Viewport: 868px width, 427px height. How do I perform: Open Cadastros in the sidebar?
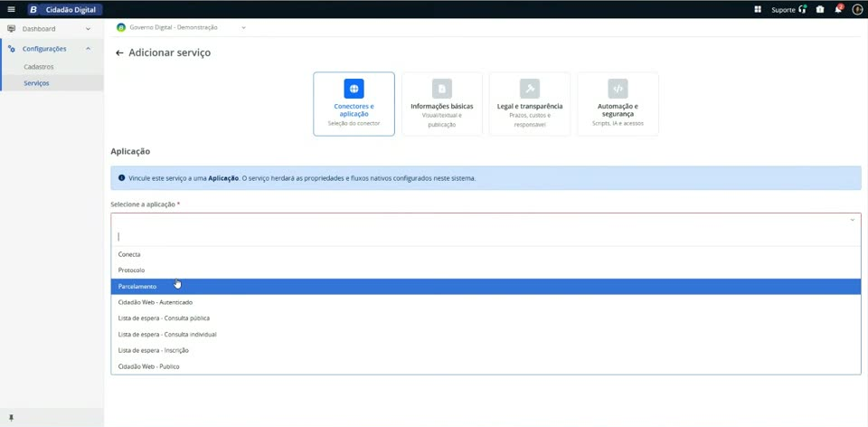(39, 66)
